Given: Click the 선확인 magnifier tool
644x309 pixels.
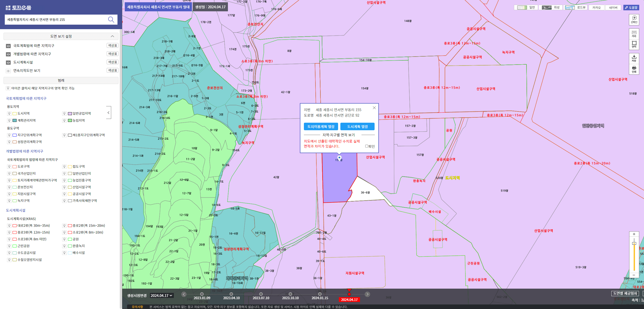Looking at the screenshot, I should (634, 20).
